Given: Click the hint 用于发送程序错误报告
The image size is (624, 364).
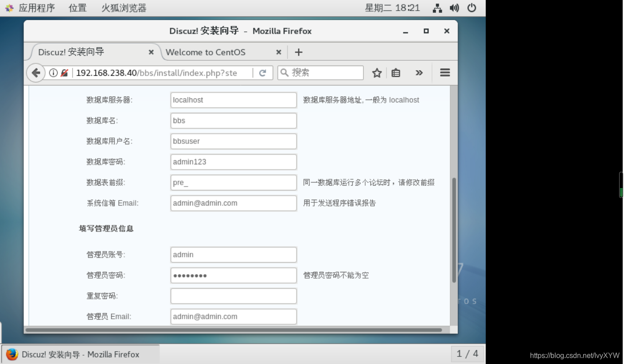Looking at the screenshot, I should (x=339, y=203).
